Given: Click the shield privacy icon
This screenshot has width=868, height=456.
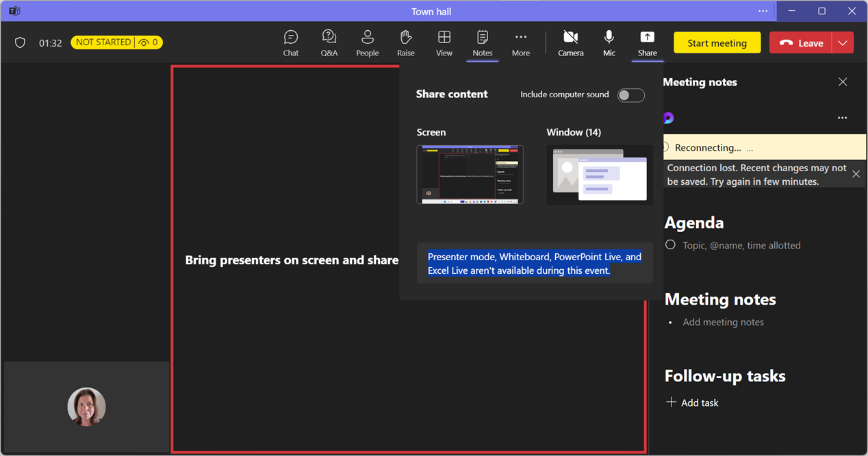Looking at the screenshot, I should (21, 42).
